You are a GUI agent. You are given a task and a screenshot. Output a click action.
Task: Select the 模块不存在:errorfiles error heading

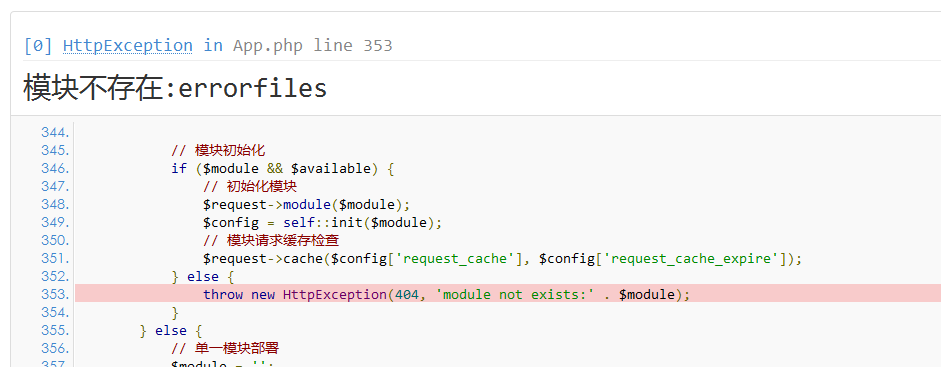175,89
